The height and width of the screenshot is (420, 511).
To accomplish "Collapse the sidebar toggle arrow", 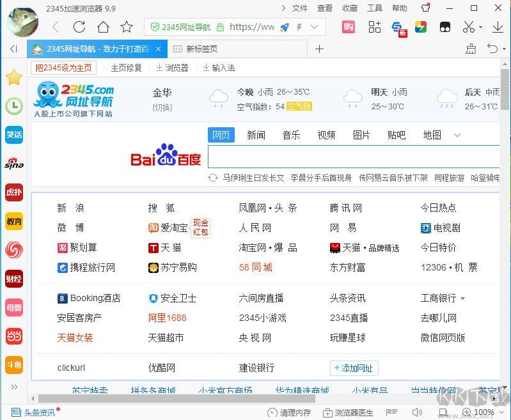I will tap(13, 49).
